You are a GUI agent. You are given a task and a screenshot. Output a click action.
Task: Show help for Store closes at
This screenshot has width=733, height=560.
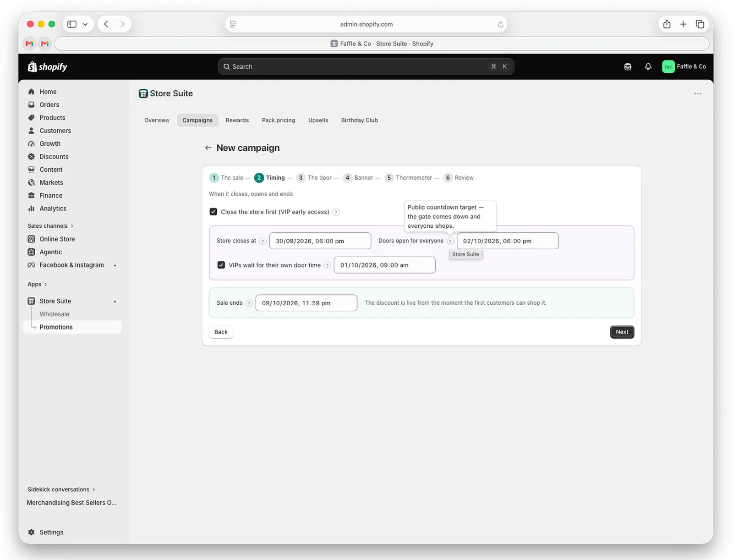(x=263, y=242)
